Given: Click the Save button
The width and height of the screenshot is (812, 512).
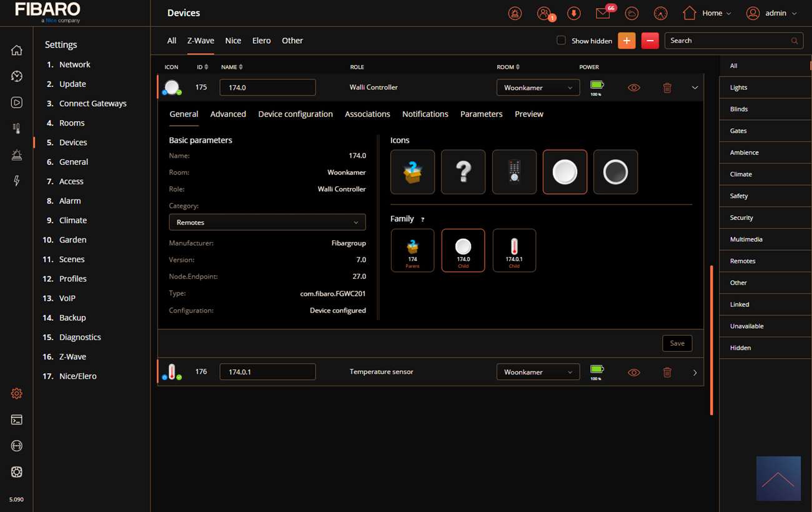Looking at the screenshot, I should click(677, 343).
